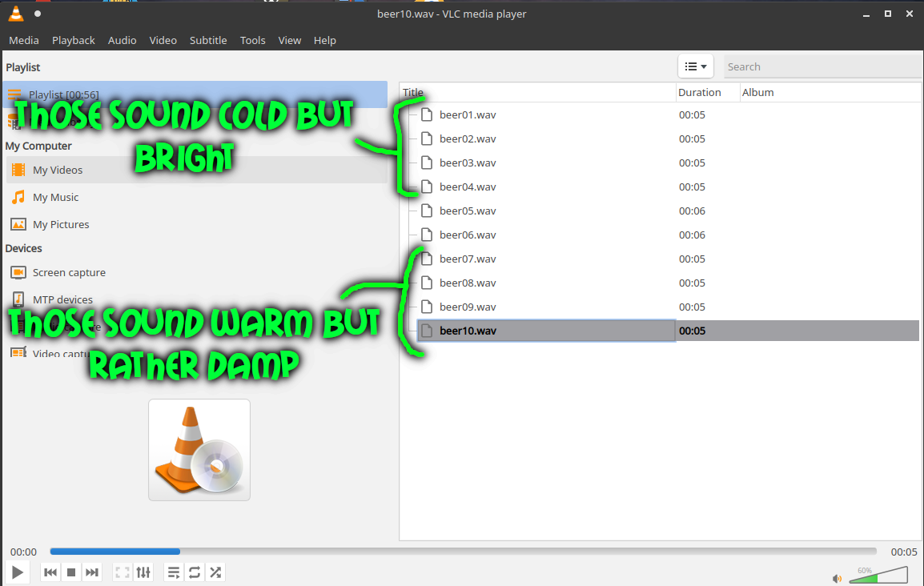This screenshot has width=924, height=586.
Task: Select MTP devices entry
Action: (x=196, y=299)
